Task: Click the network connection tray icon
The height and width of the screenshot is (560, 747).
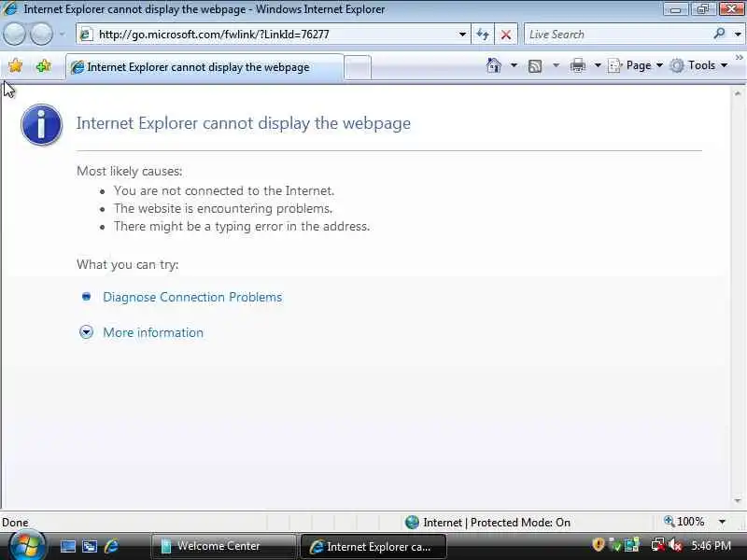Action: pos(632,545)
